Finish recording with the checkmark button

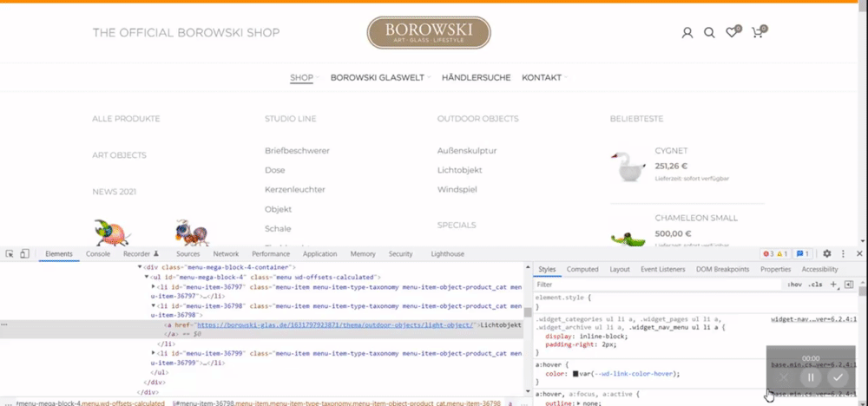(838, 377)
